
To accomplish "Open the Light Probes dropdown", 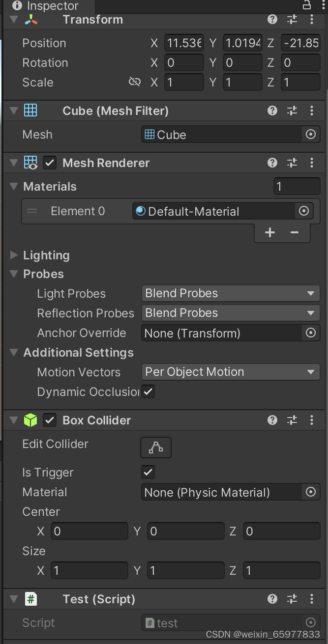I will tap(231, 294).
